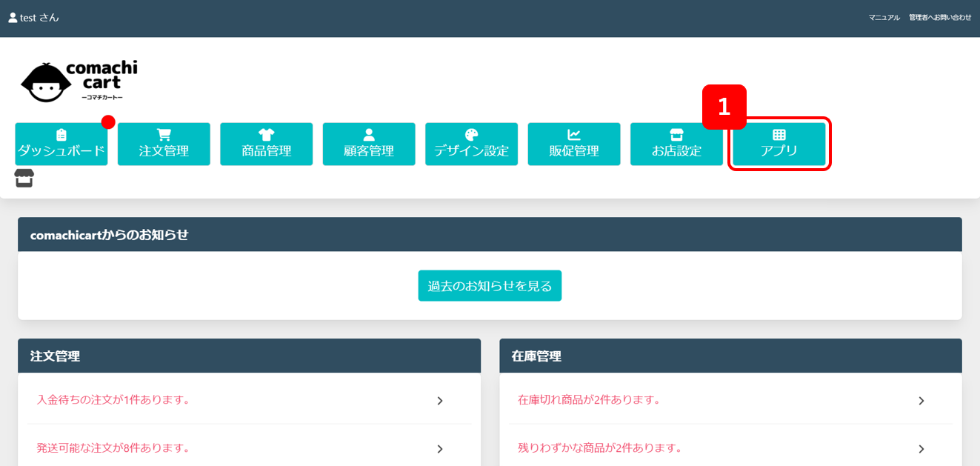Image resolution: width=980 pixels, height=466 pixels.
Task: Click the storefront icon below ダッシュボード
Action: pyautogui.click(x=24, y=179)
